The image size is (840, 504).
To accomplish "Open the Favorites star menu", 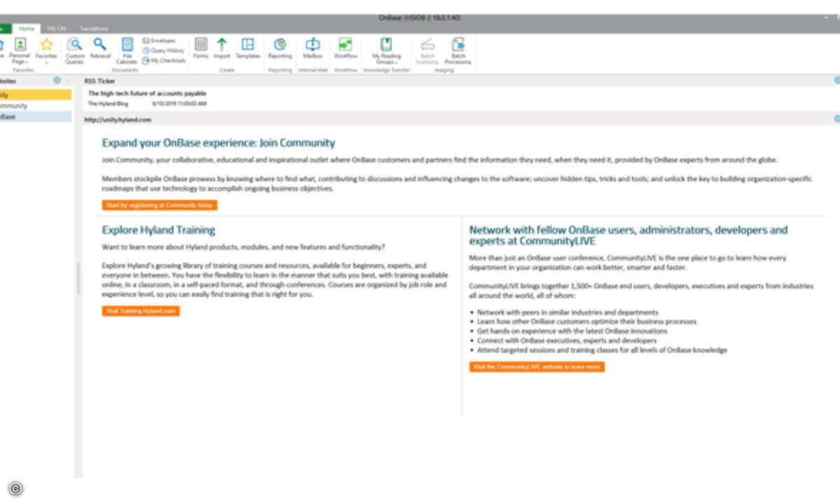I will 47,50.
